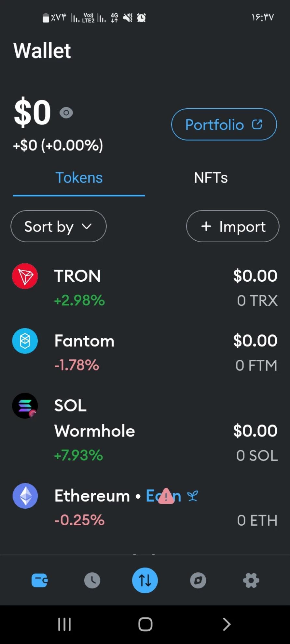Tap the SOL Wormhole token logo
Image resolution: width=290 pixels, height=644 pixels.
[x=25, y=406]
